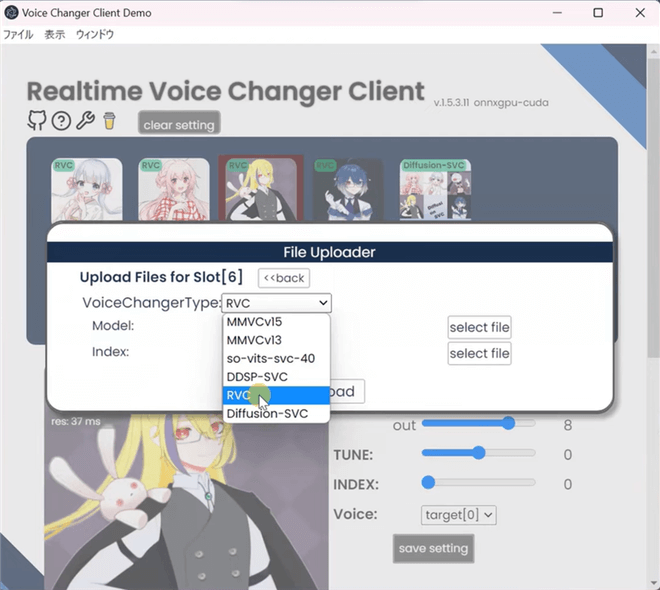Click the Upload Files for Slot[6] heading
Screen dimensions: 660x590
[x=161, y=277]
